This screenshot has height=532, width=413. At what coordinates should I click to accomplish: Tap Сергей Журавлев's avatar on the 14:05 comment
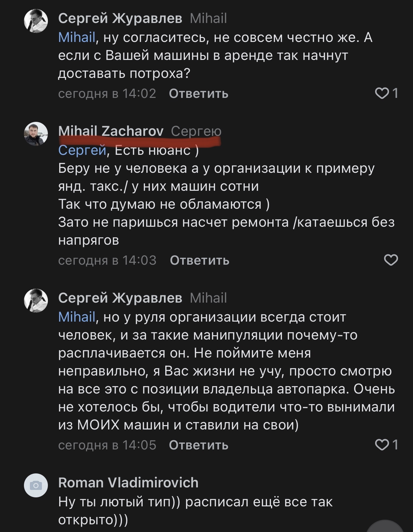36,300
